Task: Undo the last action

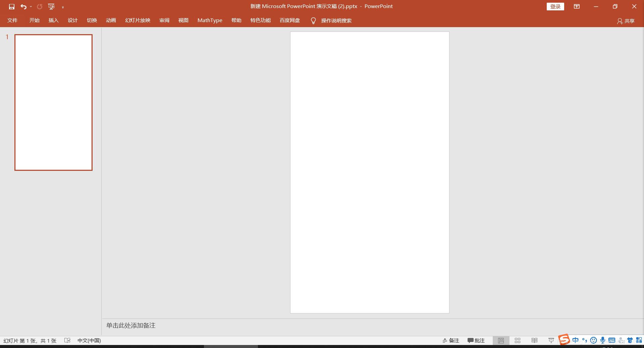Action: (x=23, y=7)
